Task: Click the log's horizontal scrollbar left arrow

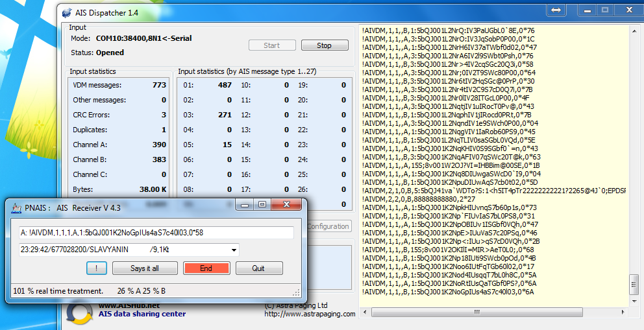Action: coord(365,312)
